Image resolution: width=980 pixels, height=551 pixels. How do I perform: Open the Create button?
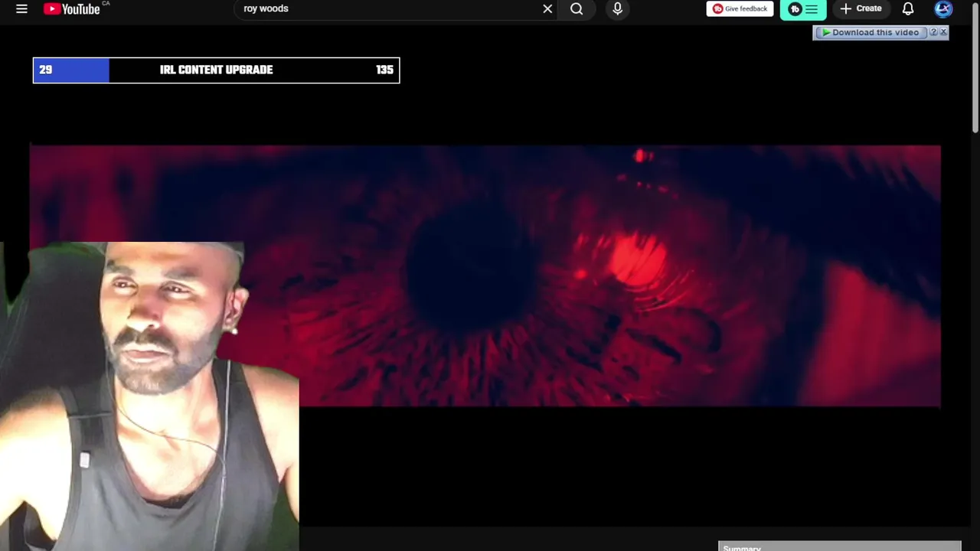861,9
